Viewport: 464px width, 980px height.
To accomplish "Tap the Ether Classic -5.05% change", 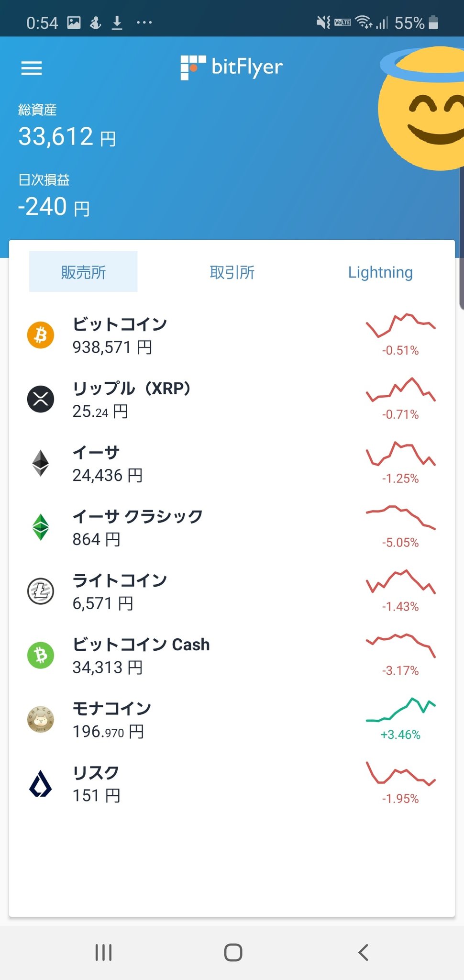I will pos(400,543).
